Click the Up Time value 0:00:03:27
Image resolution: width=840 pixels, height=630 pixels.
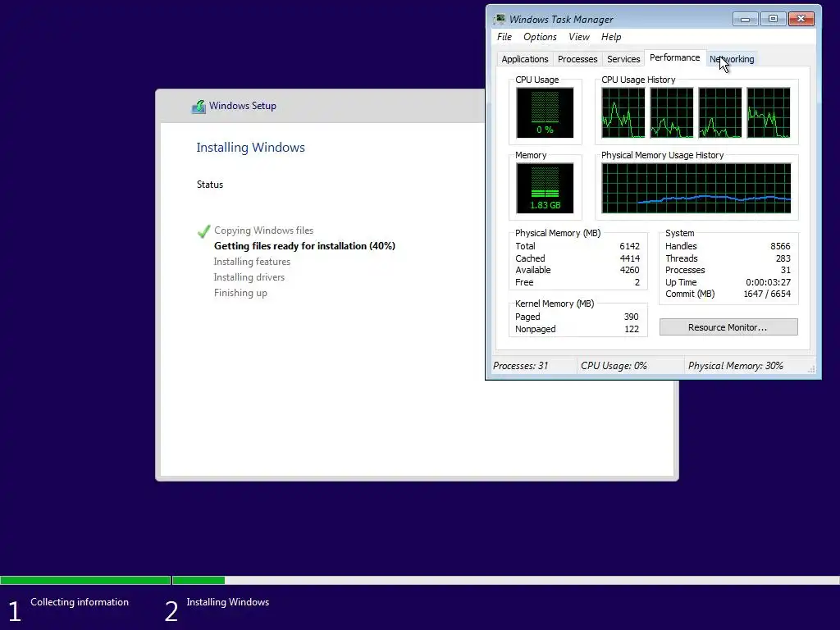tap(768, 282)
